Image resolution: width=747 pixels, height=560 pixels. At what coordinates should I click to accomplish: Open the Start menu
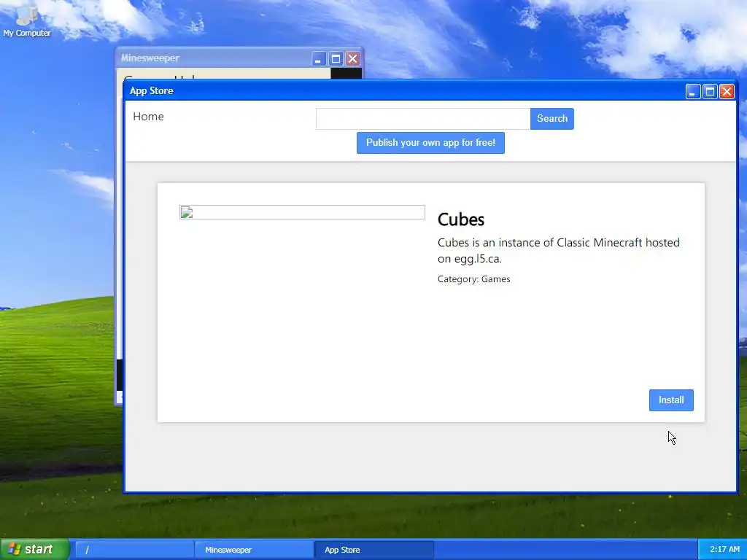35,549
